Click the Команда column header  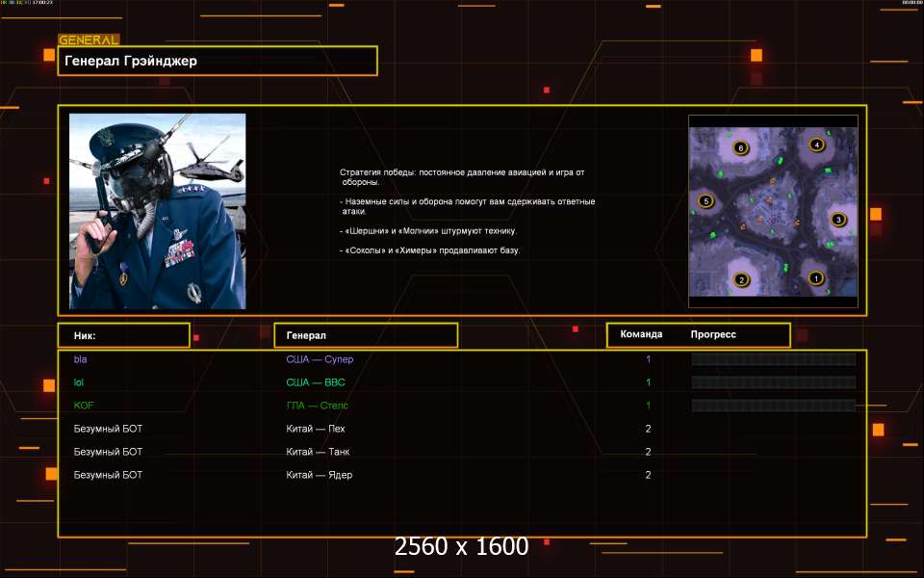tap(641, 335)
